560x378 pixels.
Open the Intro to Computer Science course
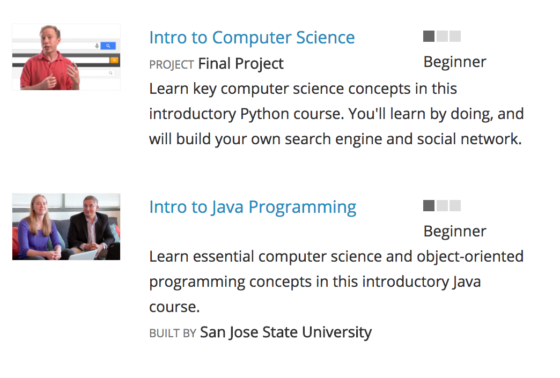coord(252,38)
